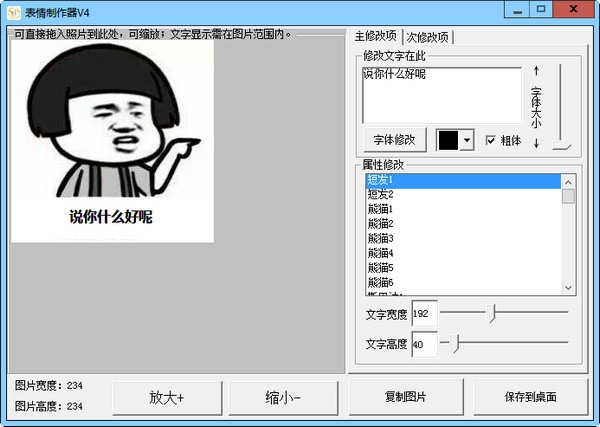Click the list scrollbar down arrow

pyautogui.click(x=568, y=288)
